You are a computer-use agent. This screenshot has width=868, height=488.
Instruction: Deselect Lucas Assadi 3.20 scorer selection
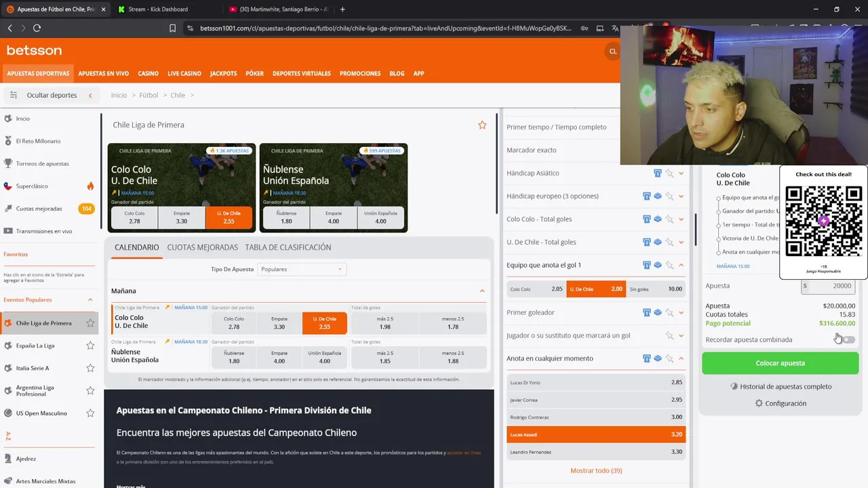point(596,434)
